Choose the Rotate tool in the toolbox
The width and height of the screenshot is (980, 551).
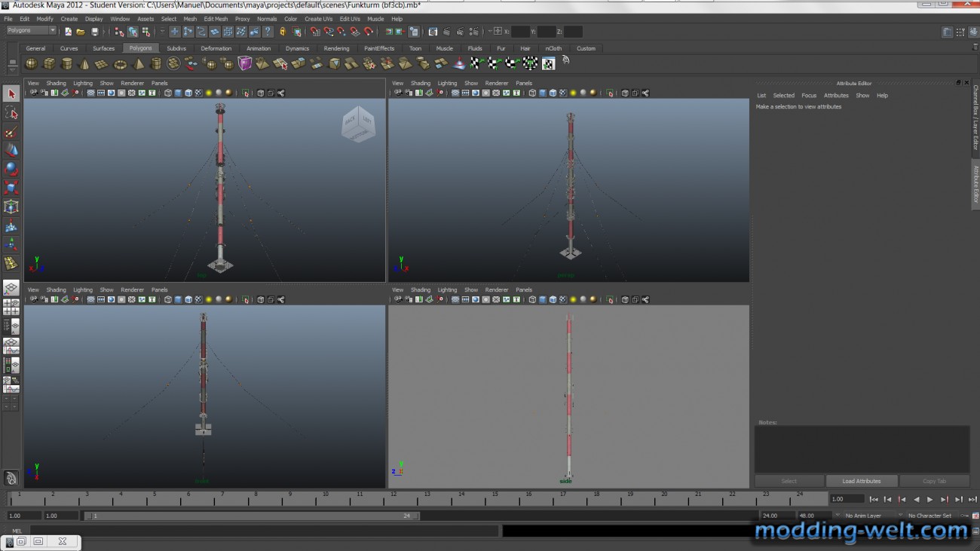[x=11, y=169]
